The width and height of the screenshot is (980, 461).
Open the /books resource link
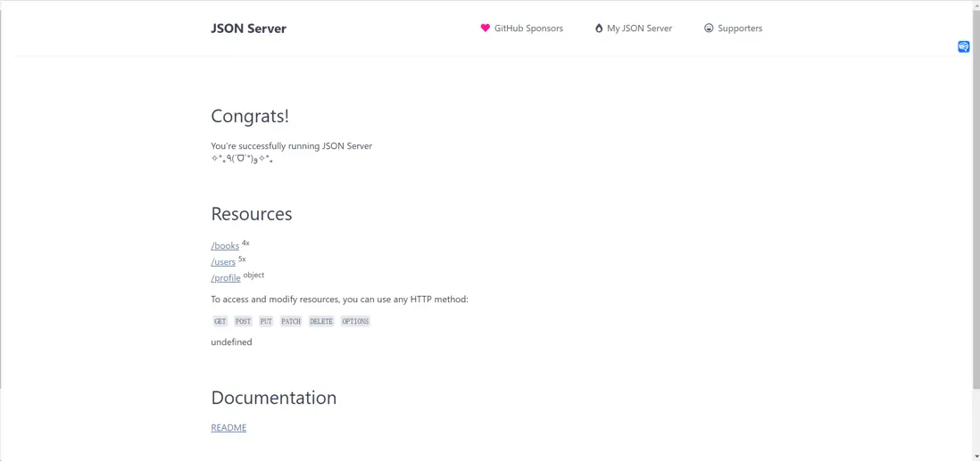pyautogui.click(x=225, y=246)
